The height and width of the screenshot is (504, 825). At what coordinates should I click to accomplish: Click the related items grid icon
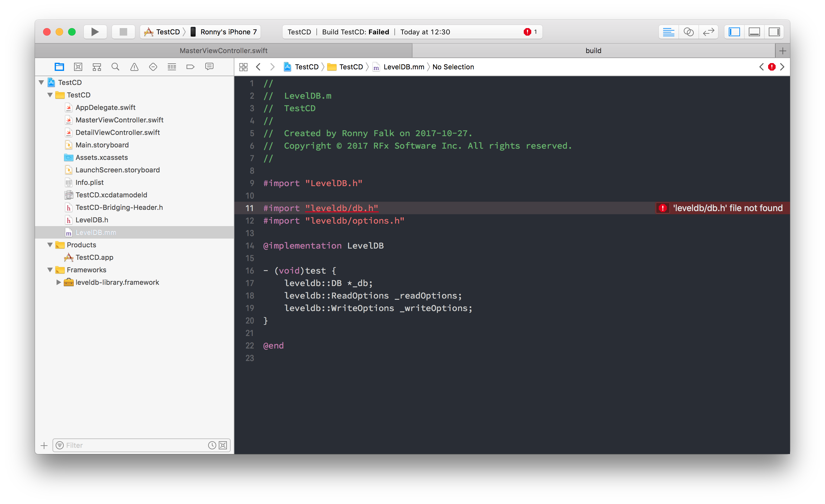click(x=243, y=67)
